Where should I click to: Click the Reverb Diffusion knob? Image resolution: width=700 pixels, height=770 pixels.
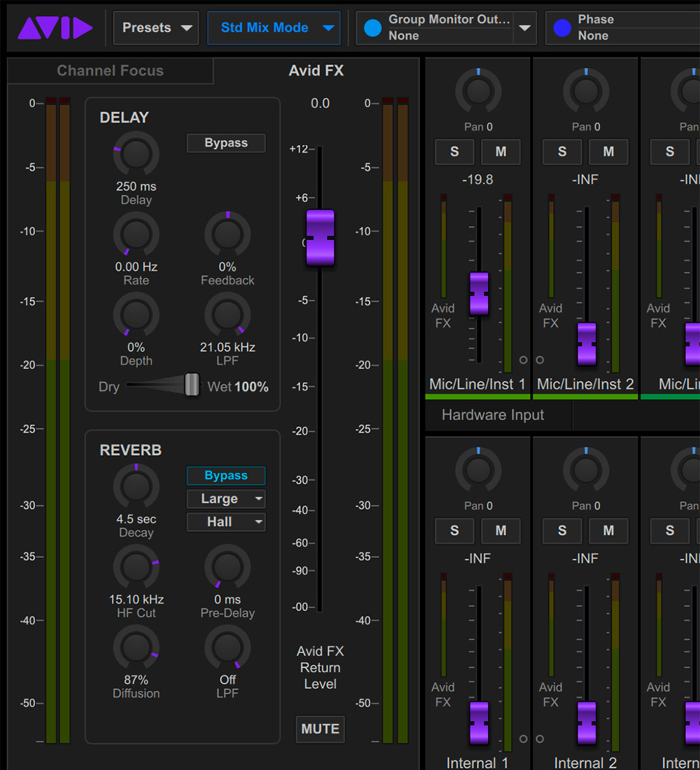click(136, 647)
